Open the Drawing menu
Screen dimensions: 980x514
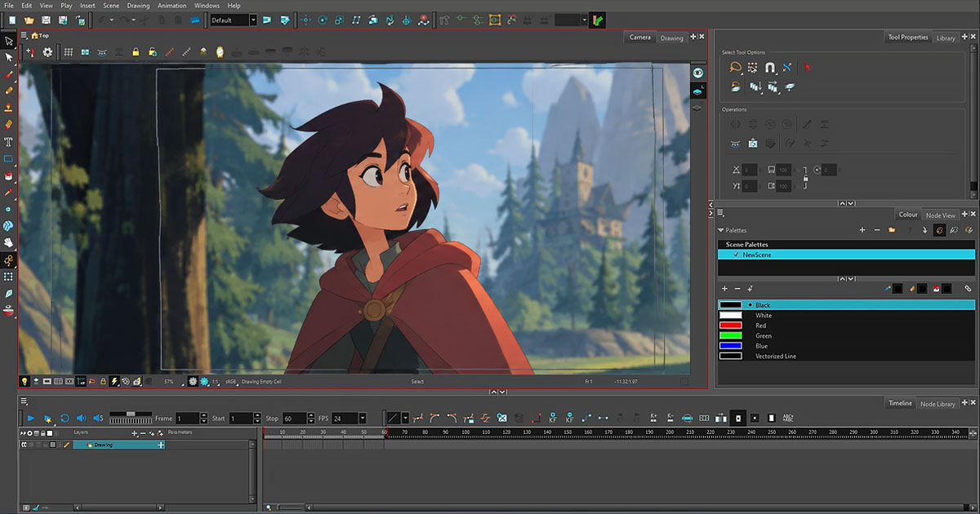pyautogui.click(x=138, y=6)
